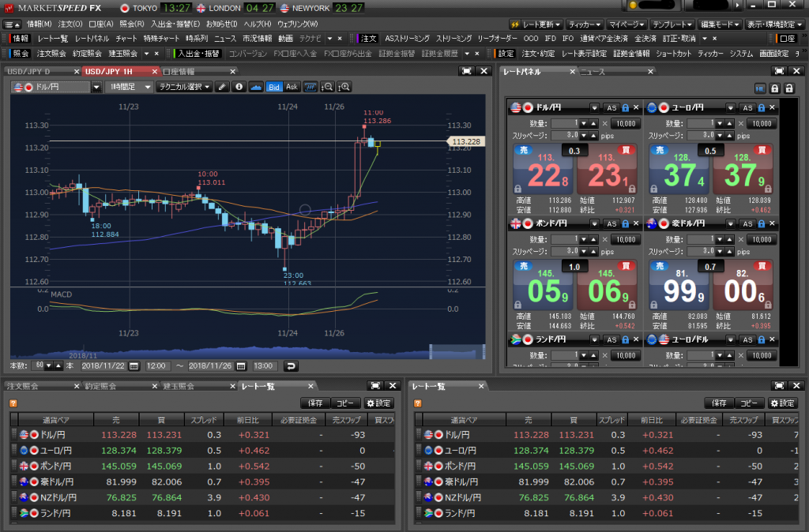
Task: Toggle the Bid price display on chart
Action: (x=274, y=87)
